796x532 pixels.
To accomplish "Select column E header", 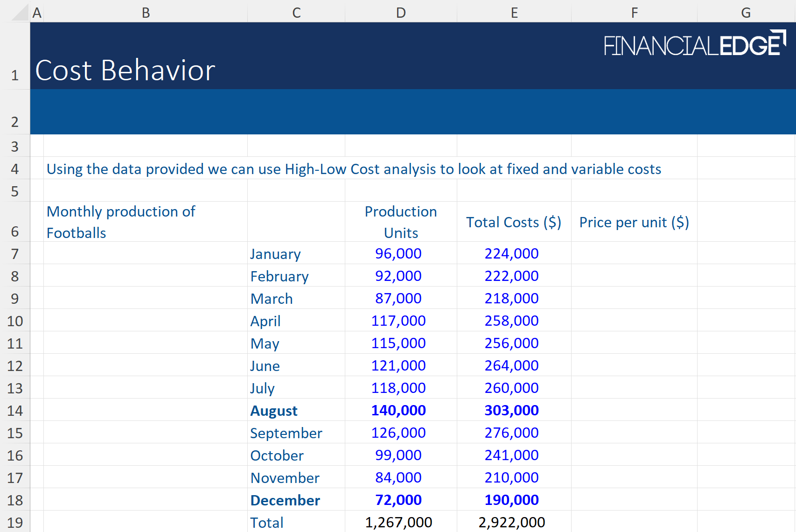I will coord(514,13).
